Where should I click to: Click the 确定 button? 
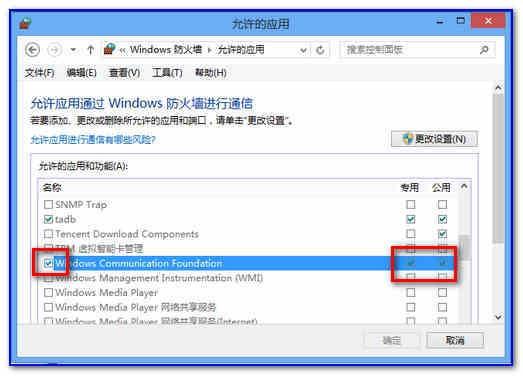[392, 340]
